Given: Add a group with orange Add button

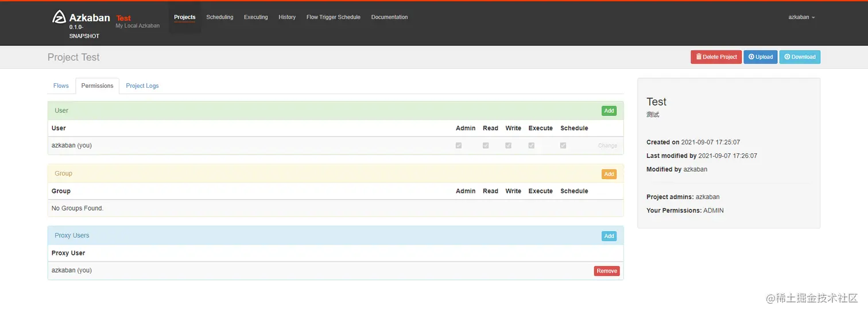Looking at the screenshot, I should [609, 174].
